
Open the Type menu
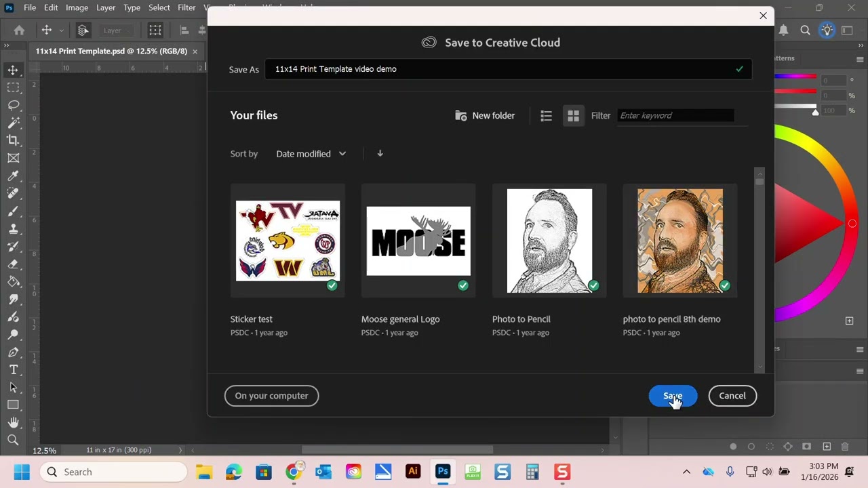tap(132, 7)
